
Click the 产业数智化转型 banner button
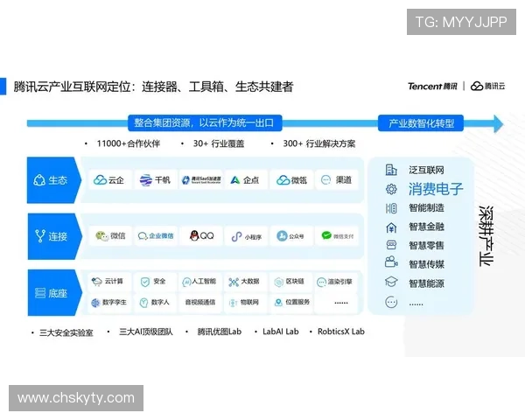click(x=421, y=123)
